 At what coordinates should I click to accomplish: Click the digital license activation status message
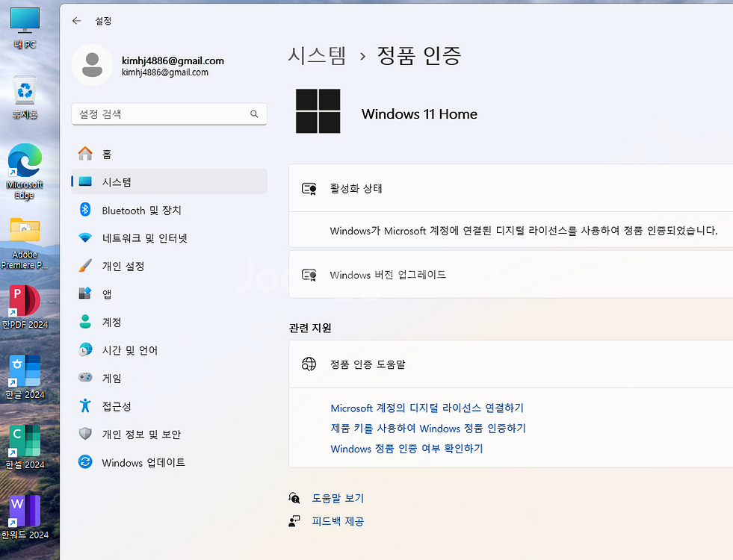524,230
